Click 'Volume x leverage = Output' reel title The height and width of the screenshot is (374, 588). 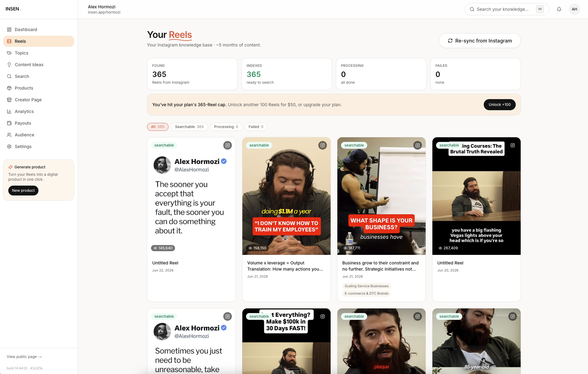(x=285, y=266)
